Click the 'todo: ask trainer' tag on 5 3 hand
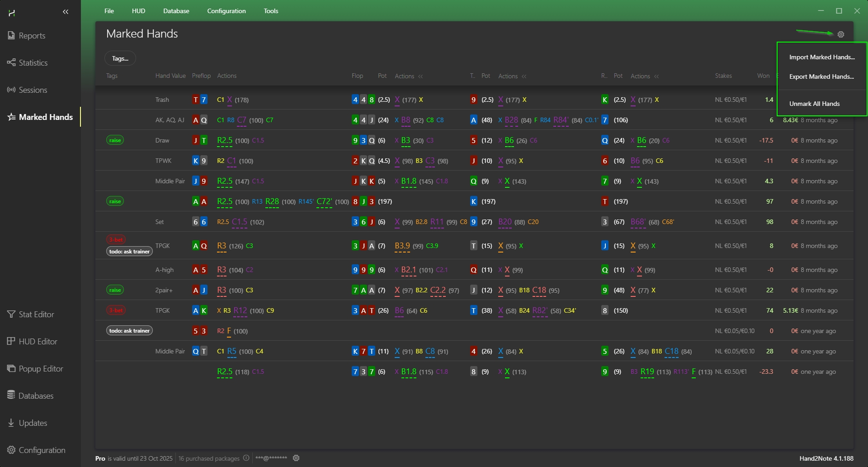This screenshot has width=868, height=467. click(129, 331)
